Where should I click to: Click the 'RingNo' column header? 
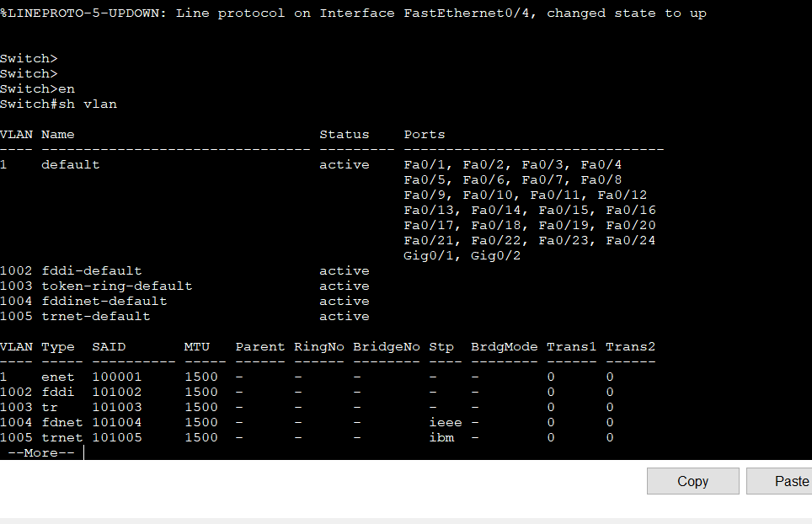(x=319, y=347)
